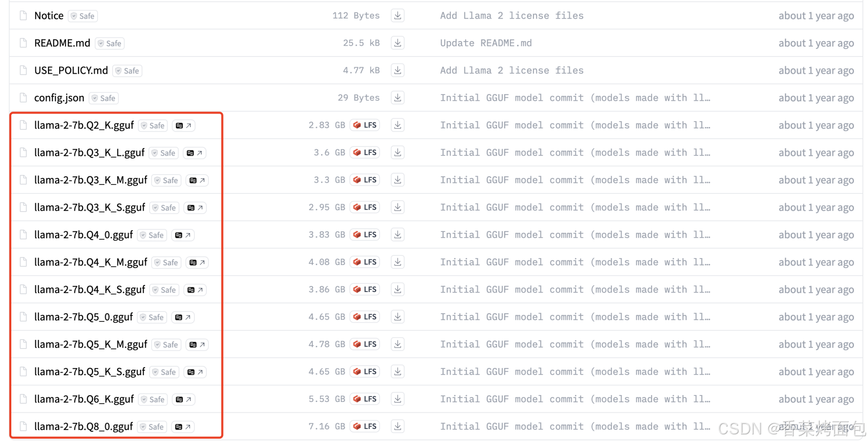Open GGUF viewer icon for Q4_K_M file

tap(197, 263)
